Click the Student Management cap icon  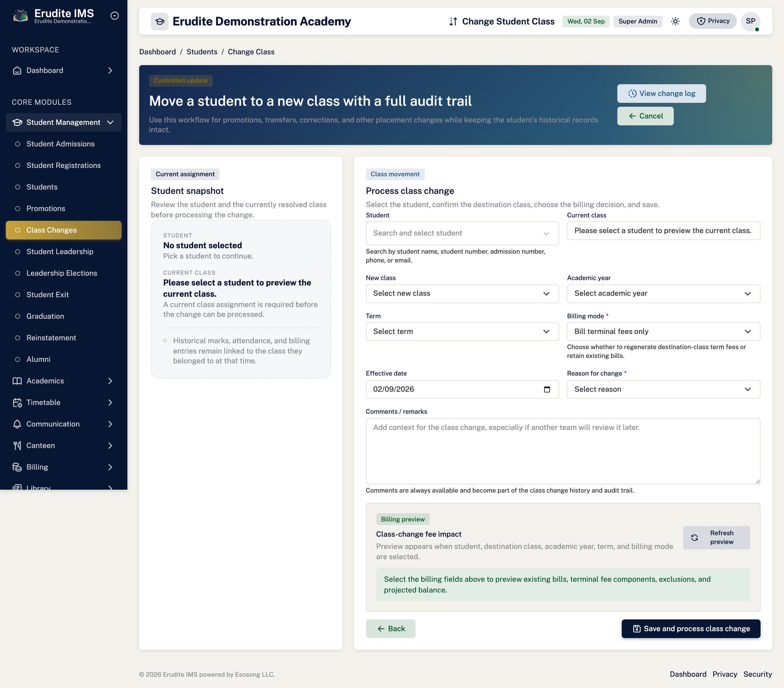click(17, 122)
